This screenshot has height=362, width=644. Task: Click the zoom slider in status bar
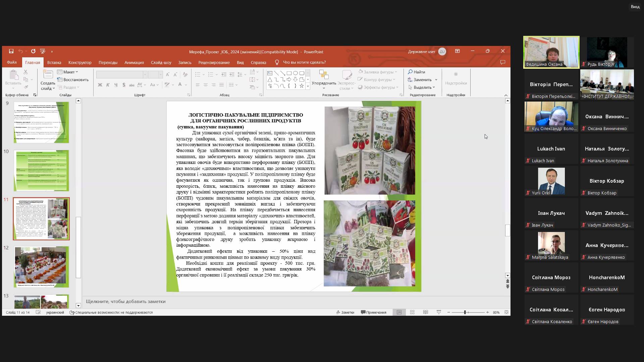(x=465, y=312)
